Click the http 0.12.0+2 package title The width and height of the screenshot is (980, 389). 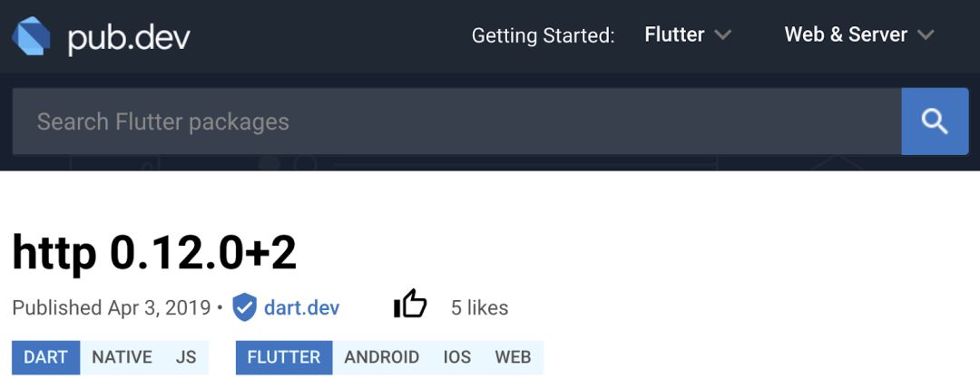(154, 253)
